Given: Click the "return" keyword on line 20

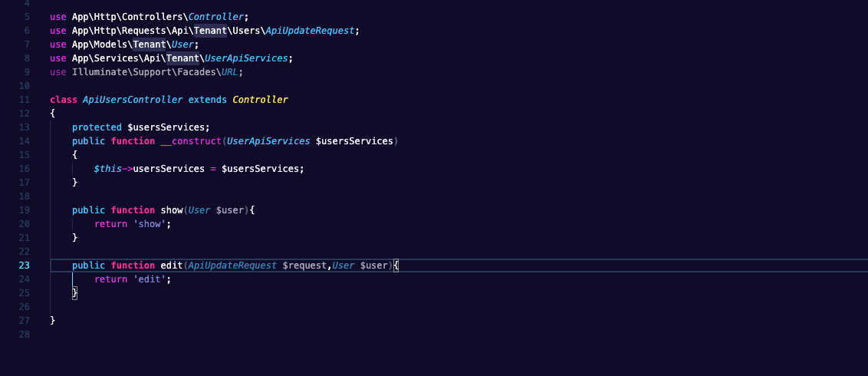Looking at the screenshot, I should tap(110, 224).
